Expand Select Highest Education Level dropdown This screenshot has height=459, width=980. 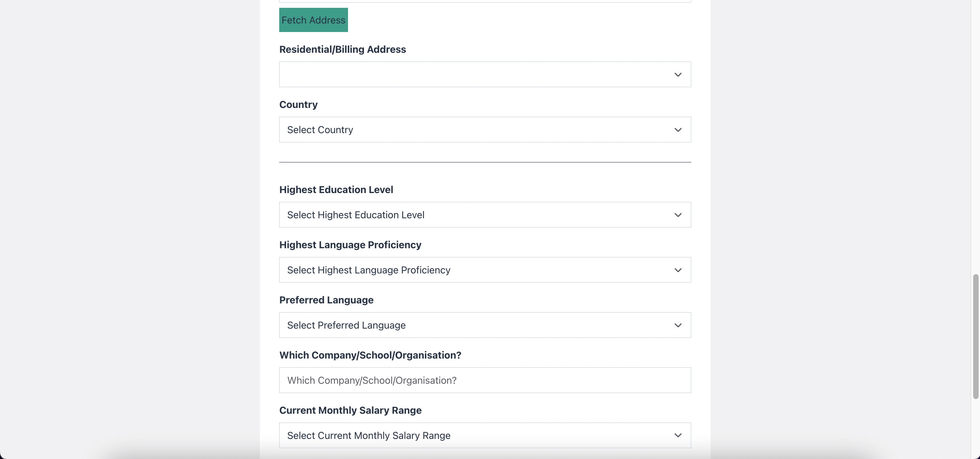point(485,215)
